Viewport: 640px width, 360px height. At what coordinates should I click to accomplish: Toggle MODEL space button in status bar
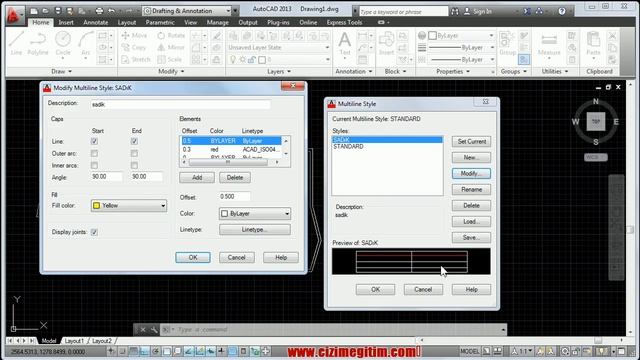pyautogui.click(x=470, y=351)
